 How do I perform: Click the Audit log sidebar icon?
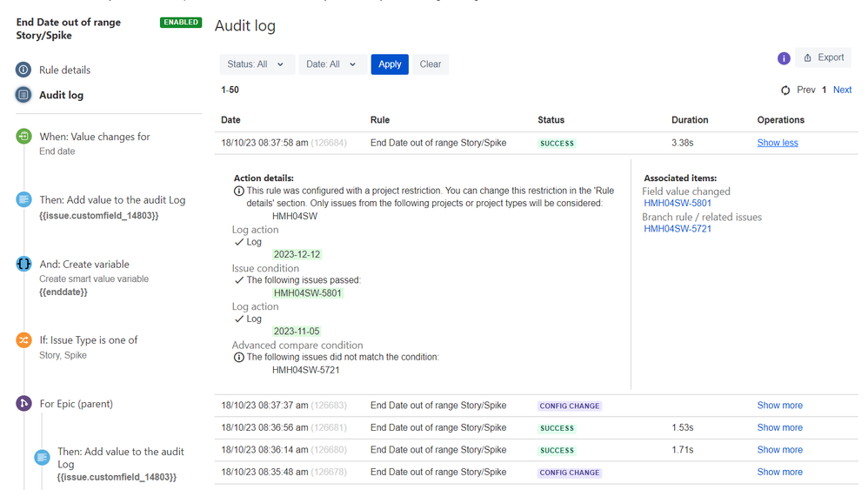(23, 95)
